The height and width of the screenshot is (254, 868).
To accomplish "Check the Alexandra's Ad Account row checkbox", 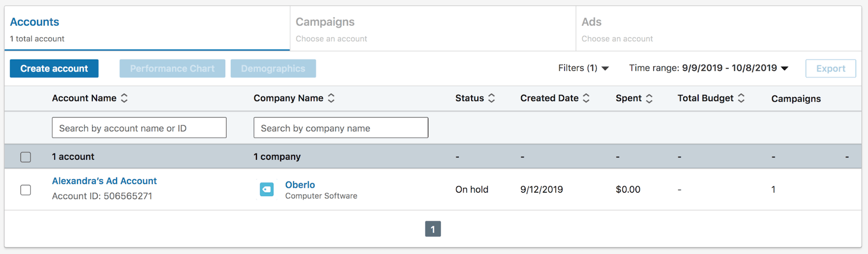I will 26,190.
